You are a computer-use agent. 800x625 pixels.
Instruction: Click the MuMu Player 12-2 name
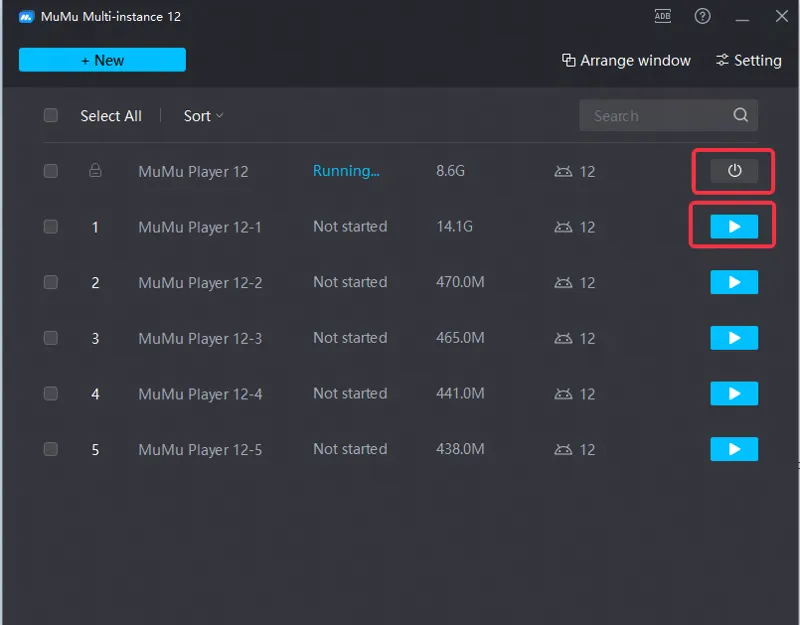201,283
